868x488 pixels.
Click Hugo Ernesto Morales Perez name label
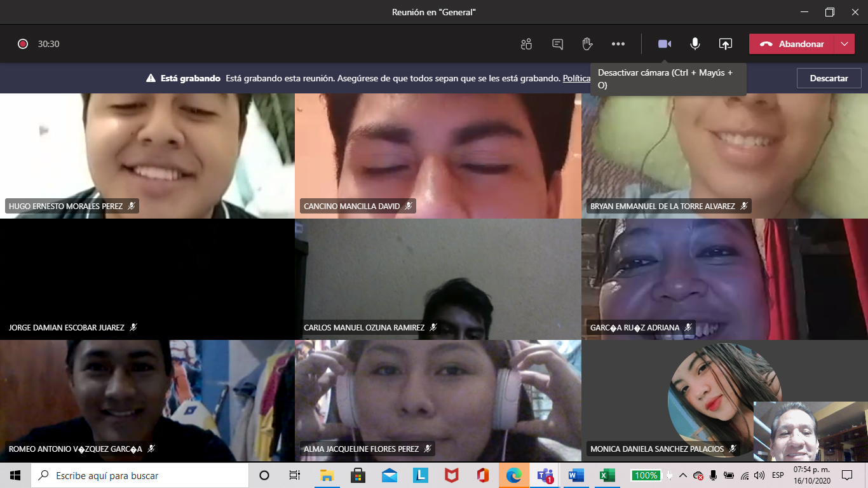point(66,206)
